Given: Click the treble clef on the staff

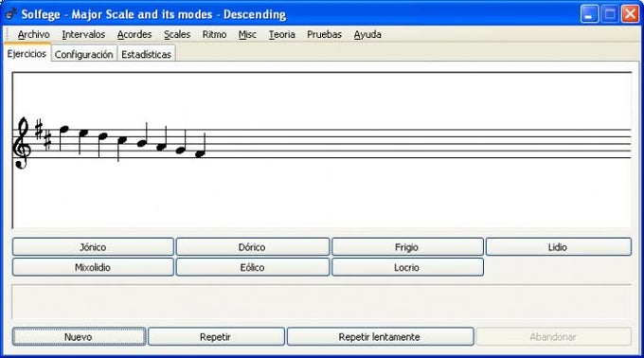Looking at the screenshot, I should pos(22,143).
